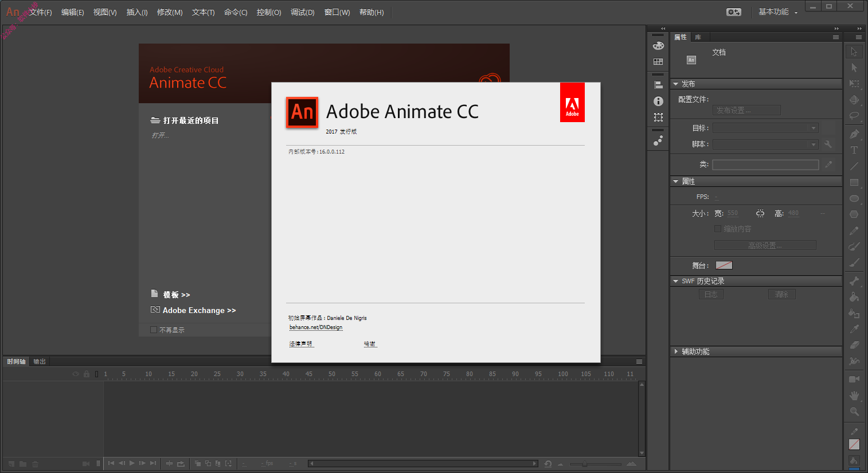Open the 目标 dropdown
The width and height of the screenshot is (868, 473).
765,128
